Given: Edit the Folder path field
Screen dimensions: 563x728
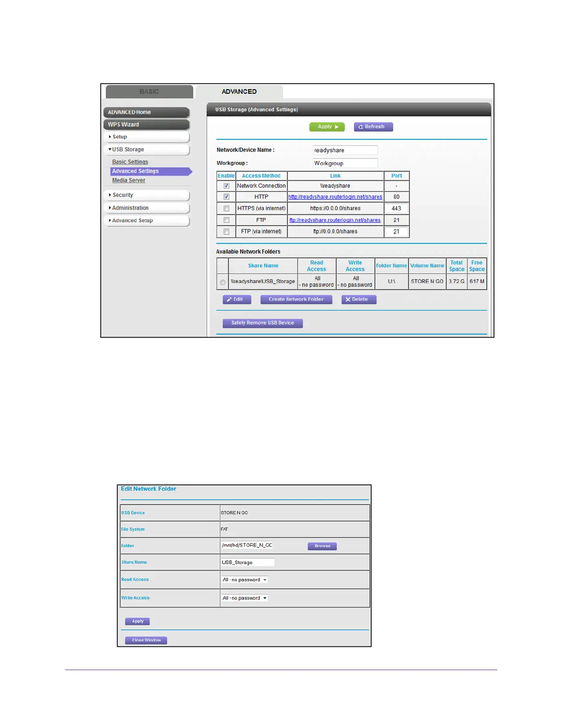Looking at the screenshot, I should tap(247, 545).
